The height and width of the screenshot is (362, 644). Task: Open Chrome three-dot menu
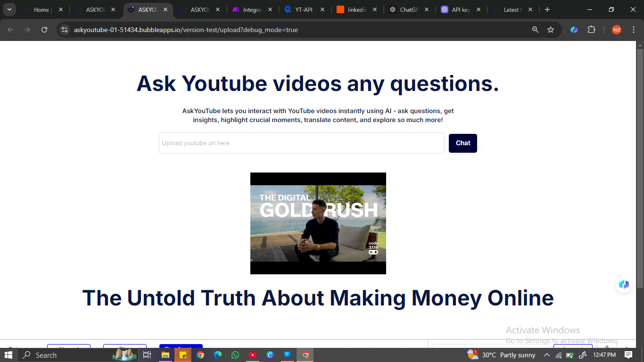coord(634,30)
